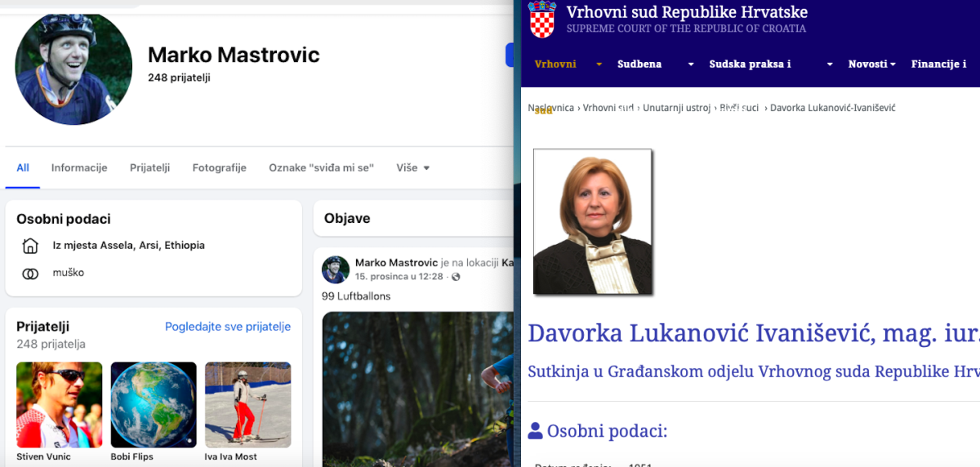Expand the Više dropdown on profile

tap(412, 168)
